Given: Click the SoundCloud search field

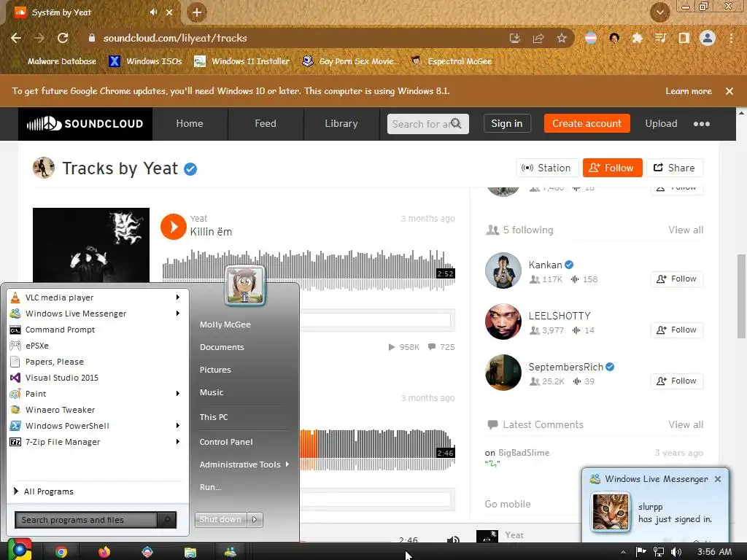Looking at the screenshot, I should (427, 124).
